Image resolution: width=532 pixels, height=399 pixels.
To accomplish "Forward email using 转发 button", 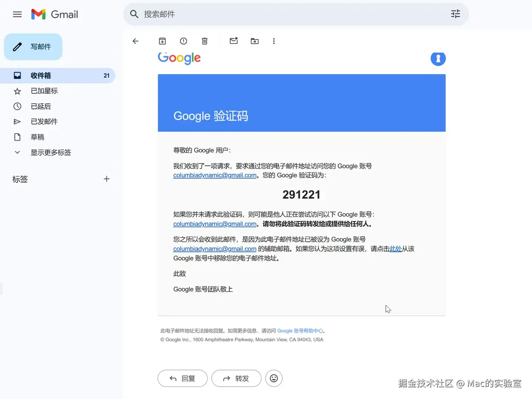I will point(236,378).
